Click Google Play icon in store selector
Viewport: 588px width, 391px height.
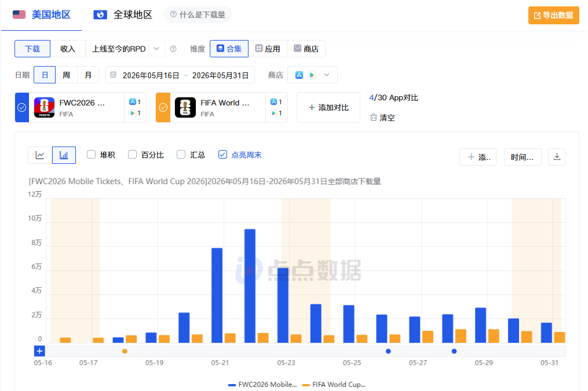pos(312,75)
